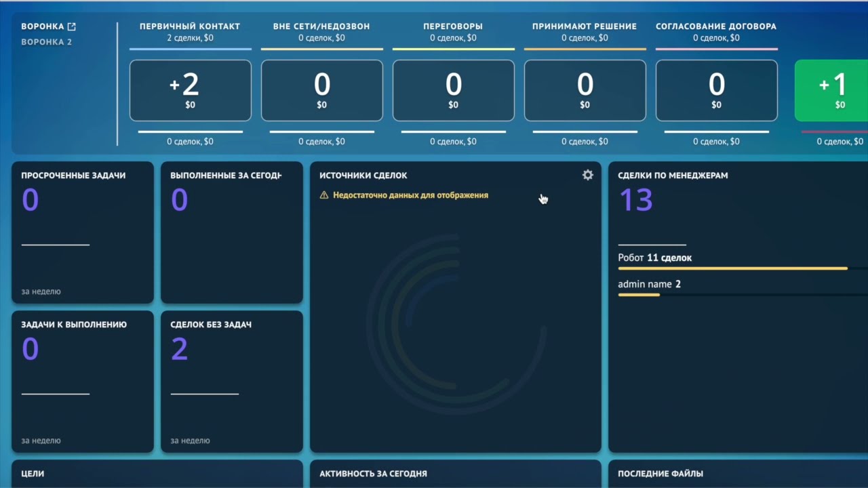Screen dimensions: 868x488
Task: Click the 13 counter in СДЕЛКИ ПО МЕНЕДЖЕРАМ
Action: [635, 199]
